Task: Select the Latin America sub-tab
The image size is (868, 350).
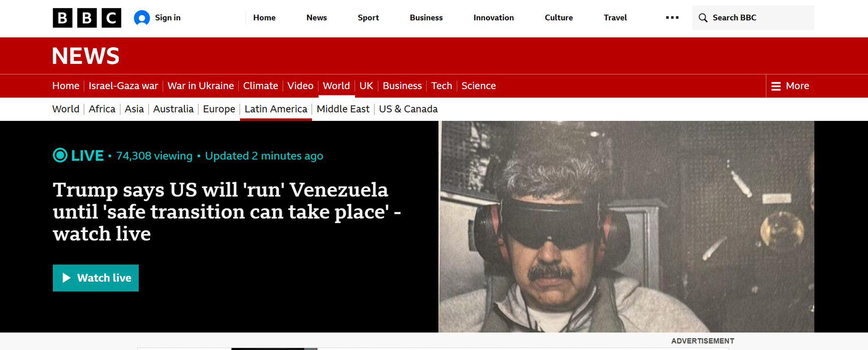Action: pyautogui.click(x=276, y=109)
